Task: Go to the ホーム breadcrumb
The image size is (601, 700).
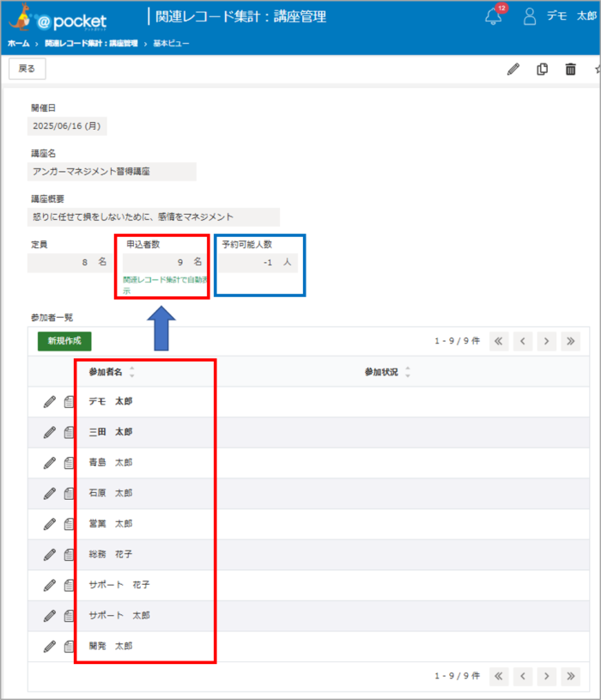Action: 18,43
